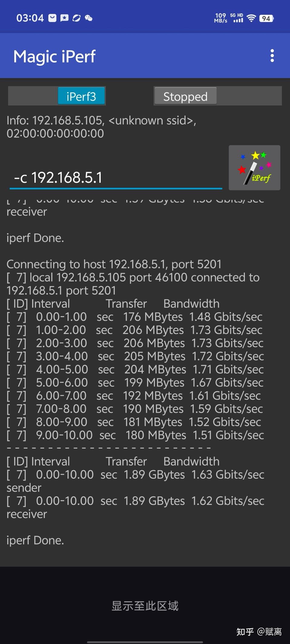Tap the network speed indicator showing 109 MB/s
Image resolution: width=290 pixels, height=644 pixels.
pyautogui.click(x=221, y=18)
